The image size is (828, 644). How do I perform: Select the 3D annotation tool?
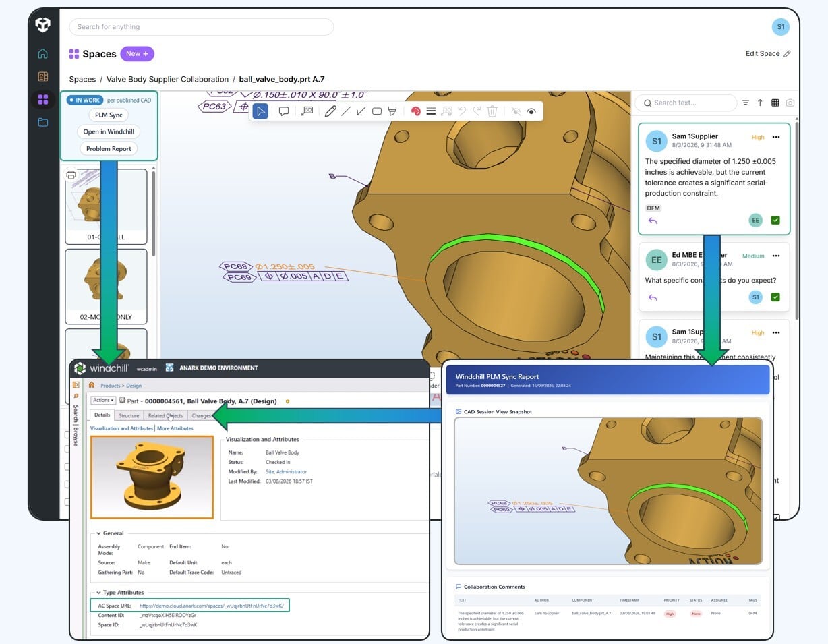pyautogui.click(x=307, y=111)
